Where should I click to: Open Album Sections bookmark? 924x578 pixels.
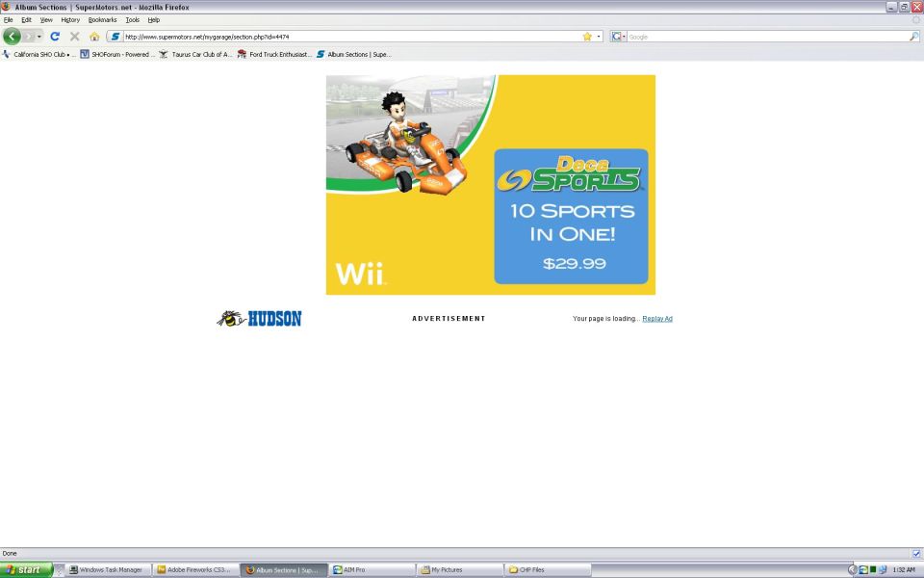click(x=353, y=54)
